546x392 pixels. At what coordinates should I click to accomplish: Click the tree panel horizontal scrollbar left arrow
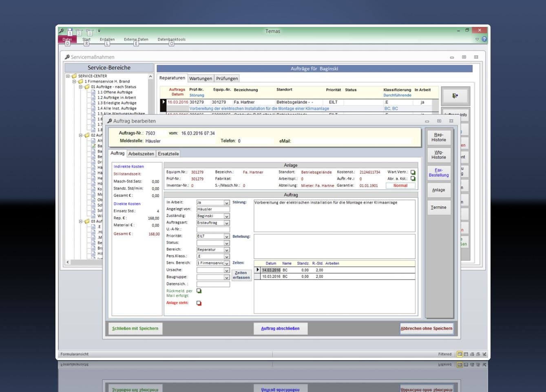pos(68,262)
